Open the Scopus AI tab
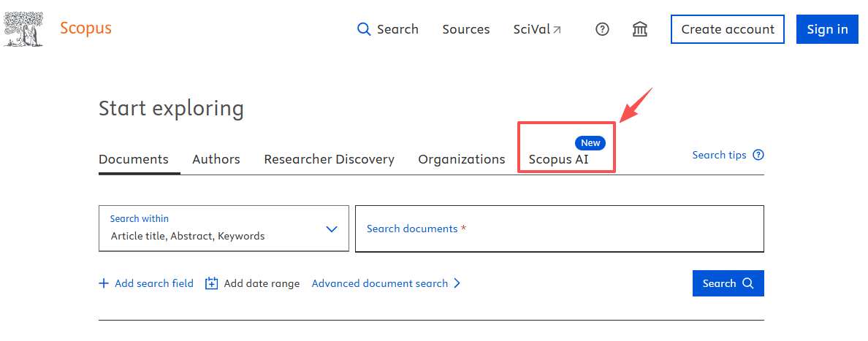 click(x=558, y=159)
